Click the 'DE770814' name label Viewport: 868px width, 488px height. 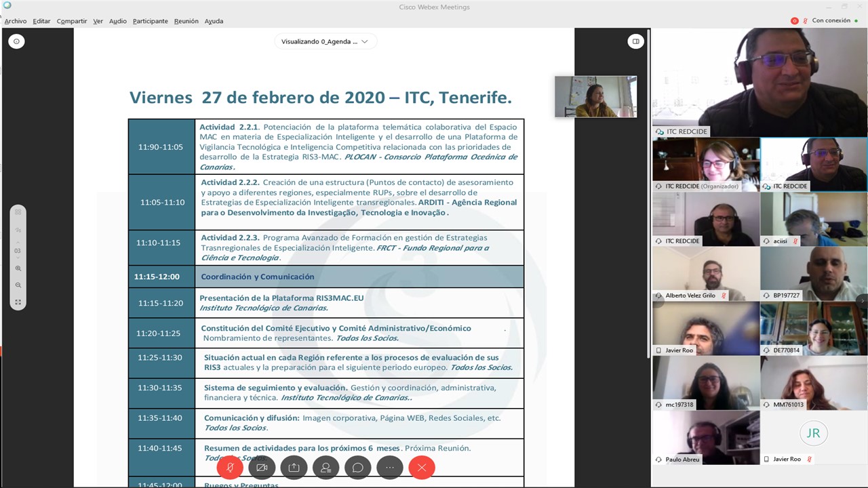[x=787, y=350]
